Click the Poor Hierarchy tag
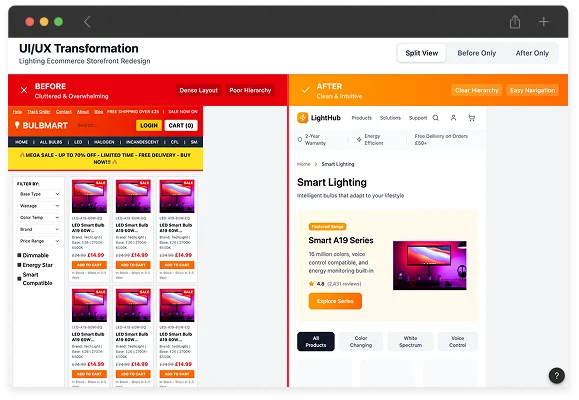The height and width of the screenshot is (400, 579). click(x=250, y=90)
